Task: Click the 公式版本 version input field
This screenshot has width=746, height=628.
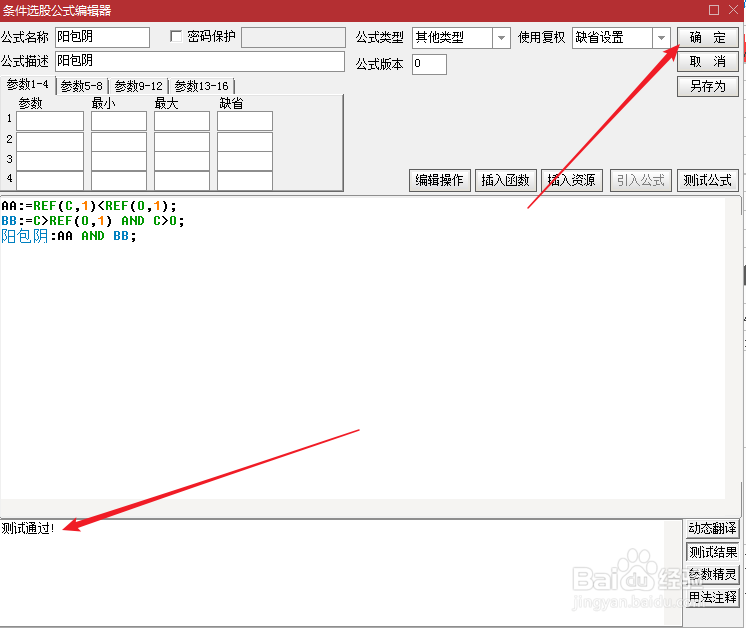Action: coord(429,64)
